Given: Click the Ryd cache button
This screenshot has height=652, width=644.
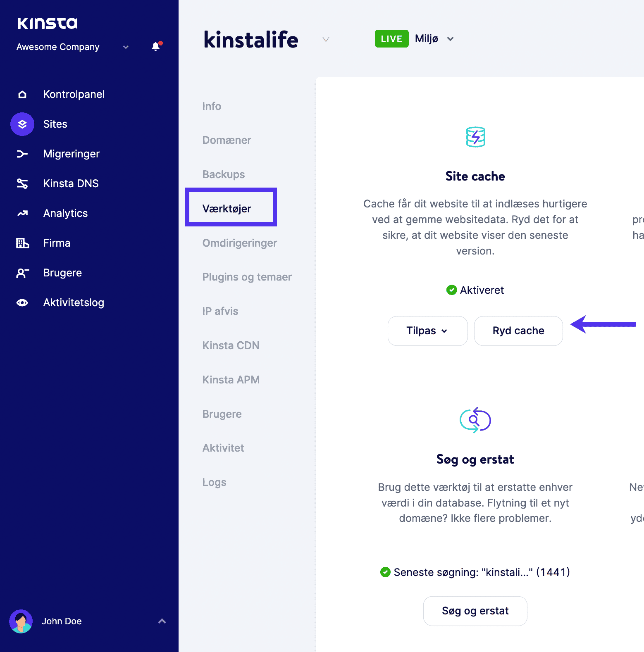Looking at the screenshot, I should click(x=518, y=331).
